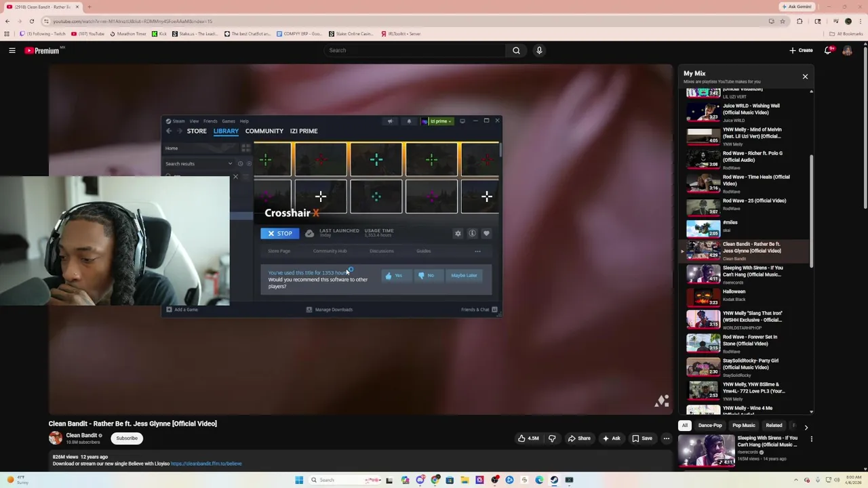
Task: Play Juice WRLD Wishing Well from mix
Action: pos(746,113)
